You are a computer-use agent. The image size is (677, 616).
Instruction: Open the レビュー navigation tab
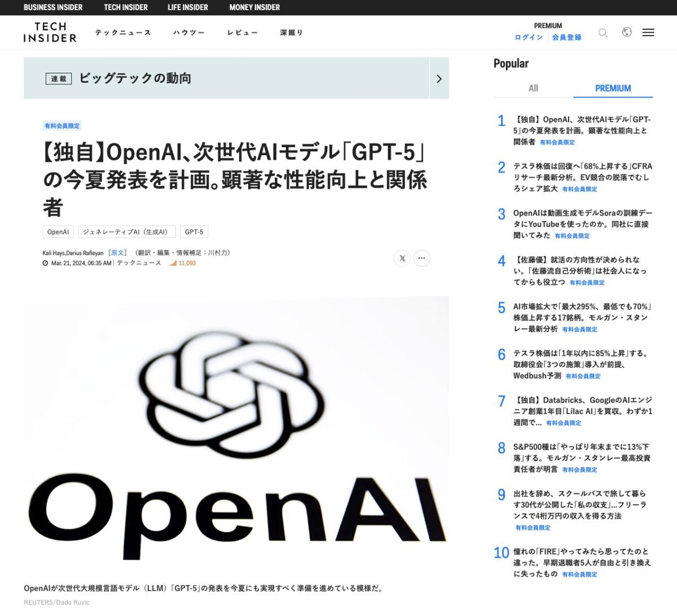click(x=241, y=33)
